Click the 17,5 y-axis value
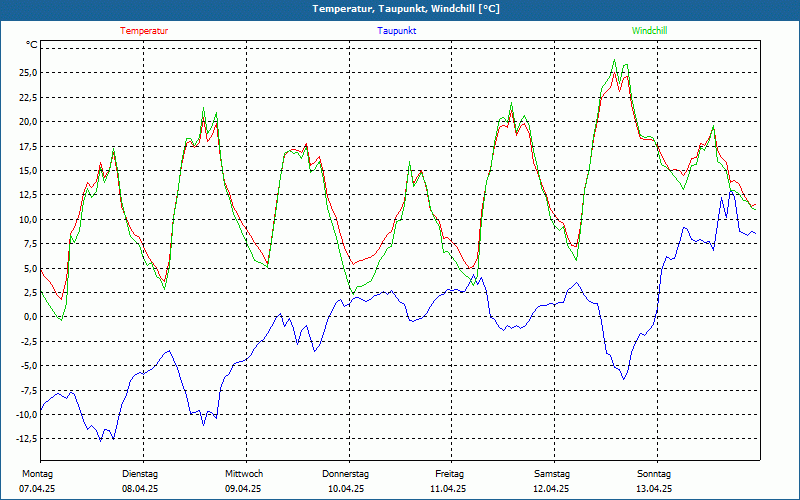This screenshot has width=800, height=500. point(27,146)
